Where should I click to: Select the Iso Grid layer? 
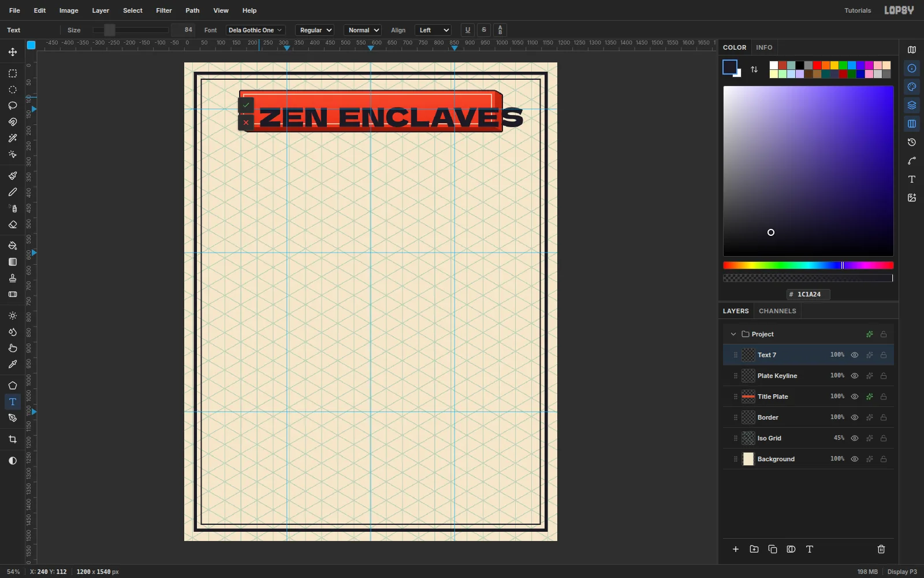click(x=808, y=438)
